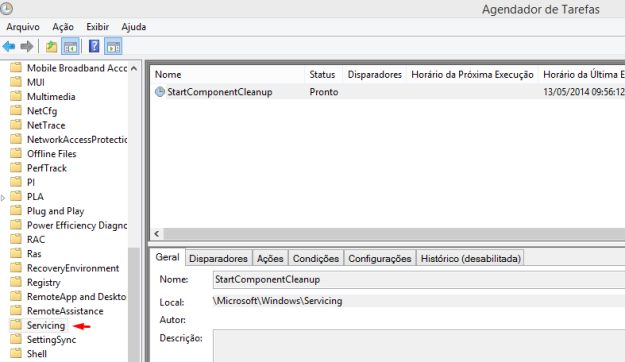
Task: Click the Forward arrow toolbar icon
Action: [27, 47]
